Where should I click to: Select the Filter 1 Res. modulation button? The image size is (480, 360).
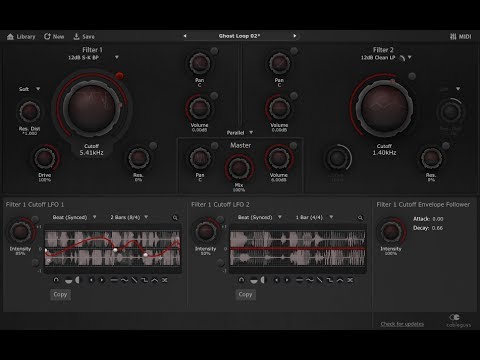click(153, 145)
